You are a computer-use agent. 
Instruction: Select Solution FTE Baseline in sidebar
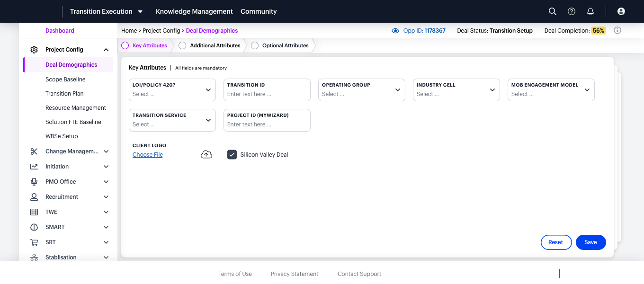73,122
